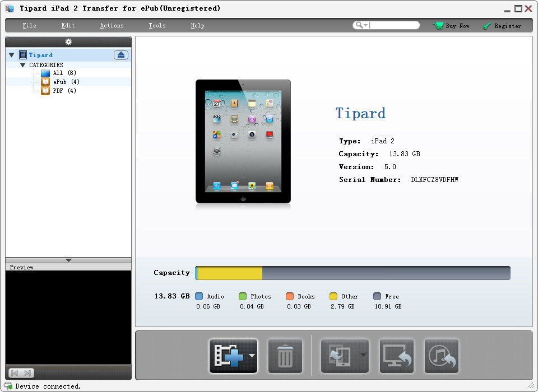Screen dimensions: 538x392
Task: Collapse the Preview panel with the divider arrow
Action: tap(68, 260)
